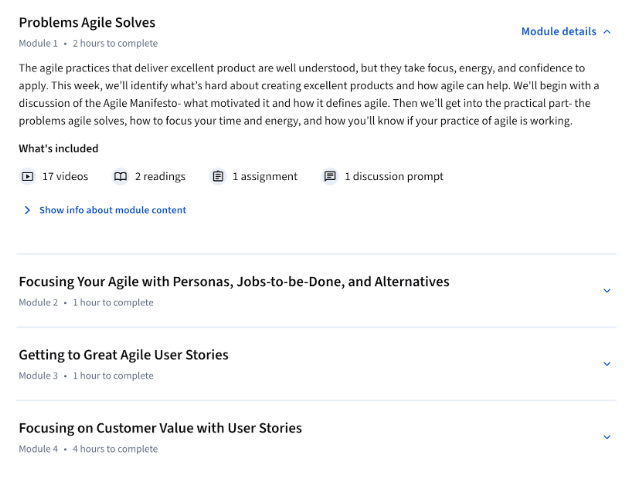Click the assignment clipboard icon

[x=218, y=177]
